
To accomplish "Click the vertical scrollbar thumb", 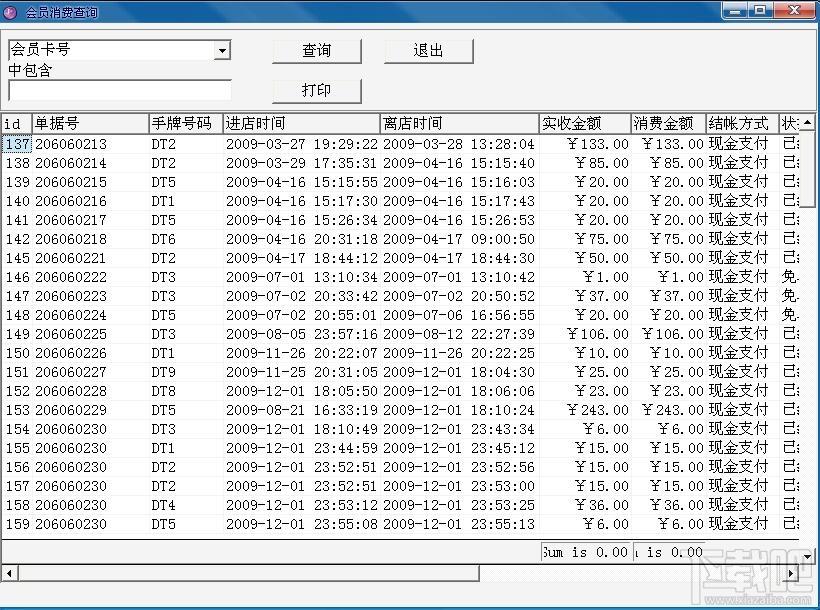I will (x=808, y=170).
